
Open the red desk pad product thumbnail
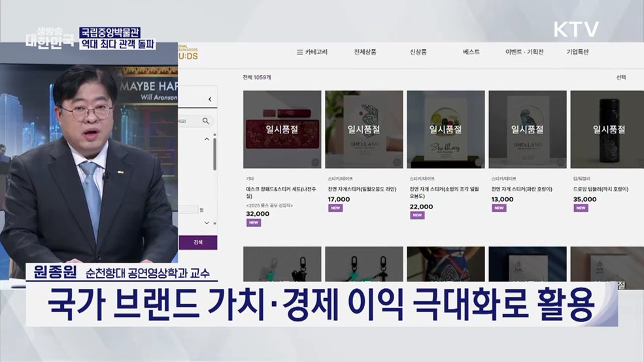coord(282,129)
